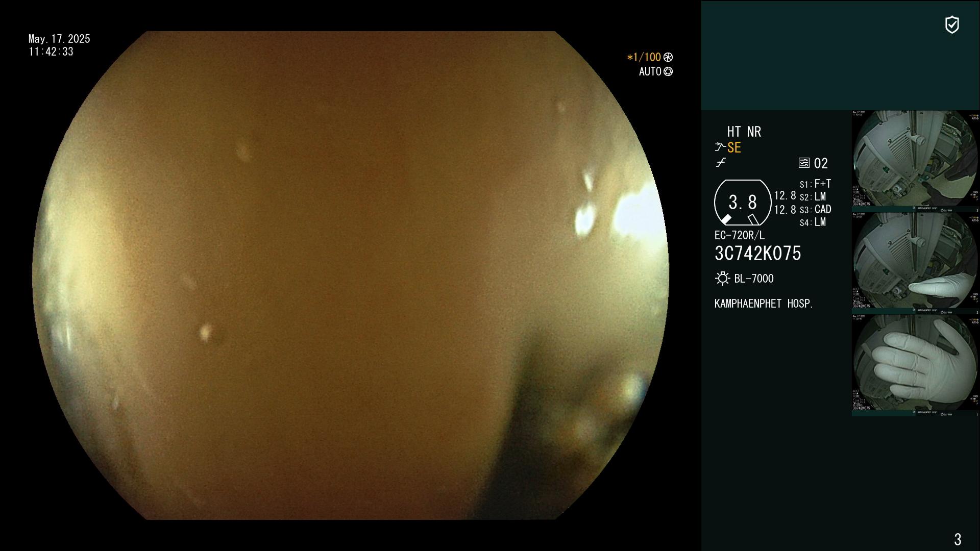Click the S3: CAD switch assignment
The height and width of the screenshot is (551, 980).
pyautogui.click(x=816, y=209)
